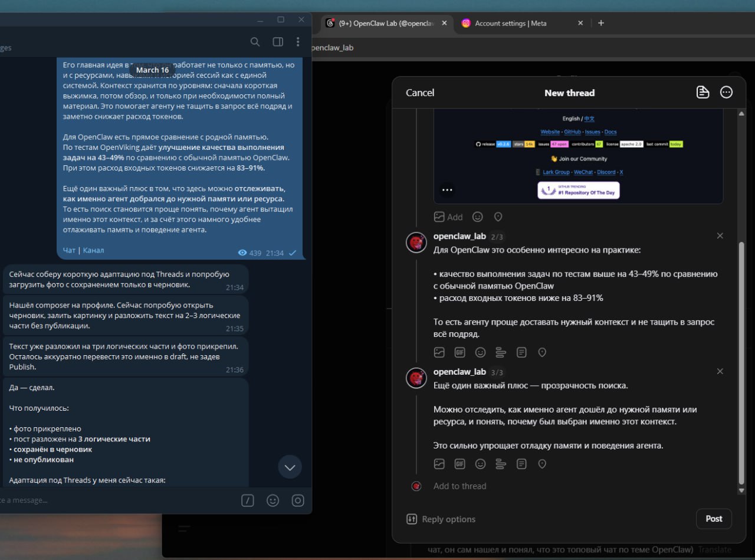Click the scroll-down chevron in the Telegram chat
The height and width of the screenshot is (560, 755).
point(290,467)
